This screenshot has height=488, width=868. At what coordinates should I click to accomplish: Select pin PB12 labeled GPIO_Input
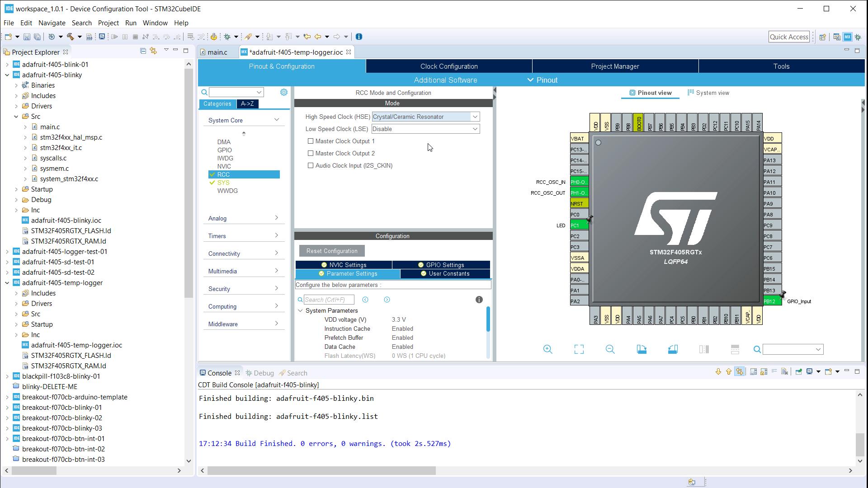[x=771, y=300]
